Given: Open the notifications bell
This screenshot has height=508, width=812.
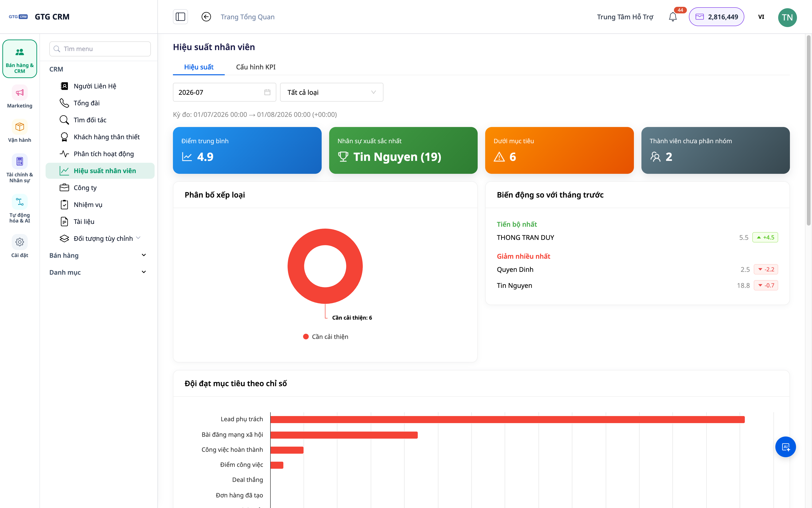Looking at the screenshot, I should [x=672, y=17].
